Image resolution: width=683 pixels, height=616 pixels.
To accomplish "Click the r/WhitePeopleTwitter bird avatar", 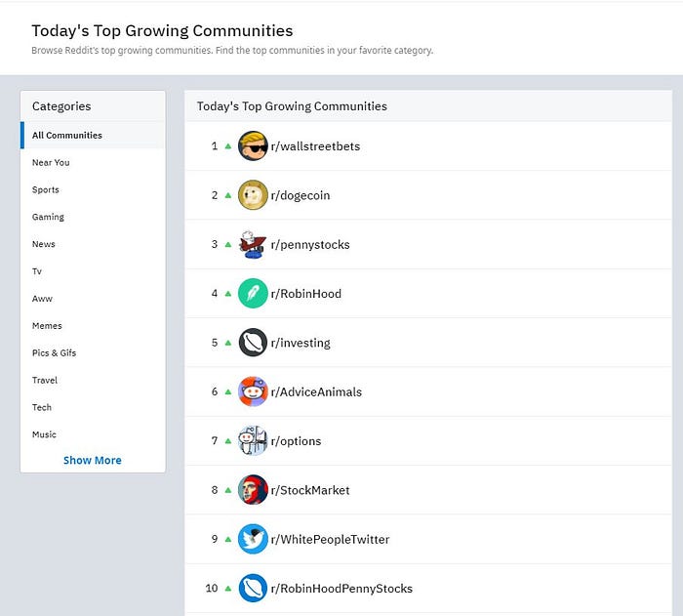I will pos(253,539).
